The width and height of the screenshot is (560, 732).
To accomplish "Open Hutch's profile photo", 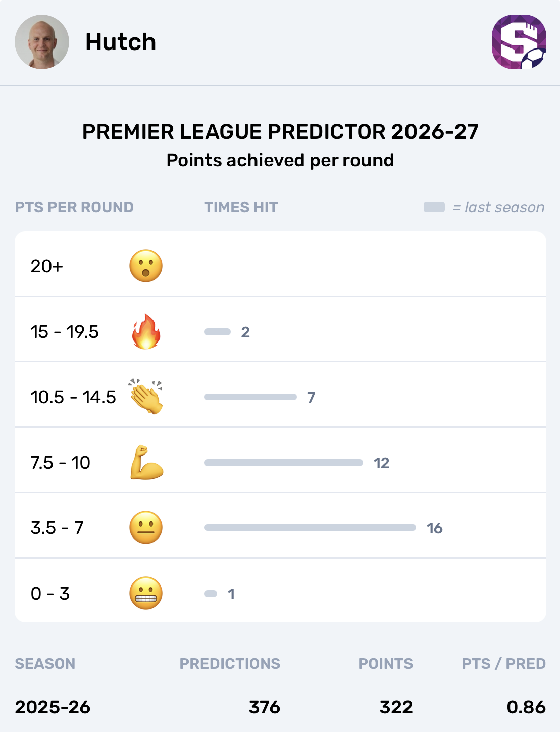I will pos(42,42).
